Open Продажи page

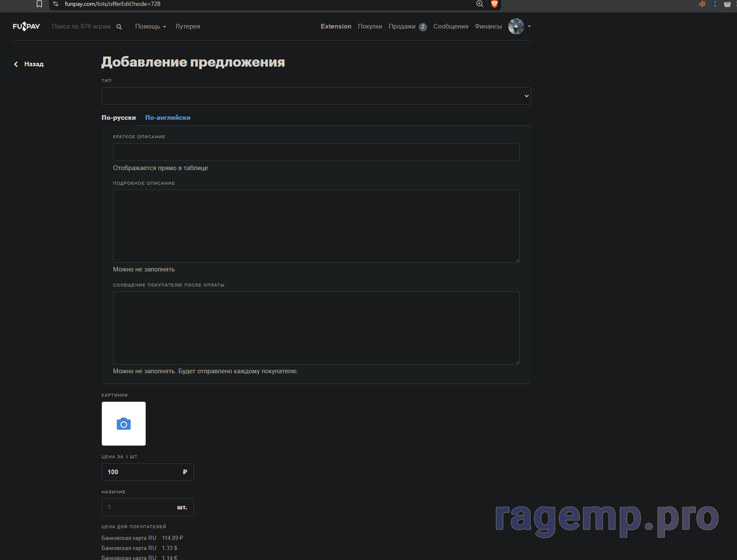click(402, 26)
